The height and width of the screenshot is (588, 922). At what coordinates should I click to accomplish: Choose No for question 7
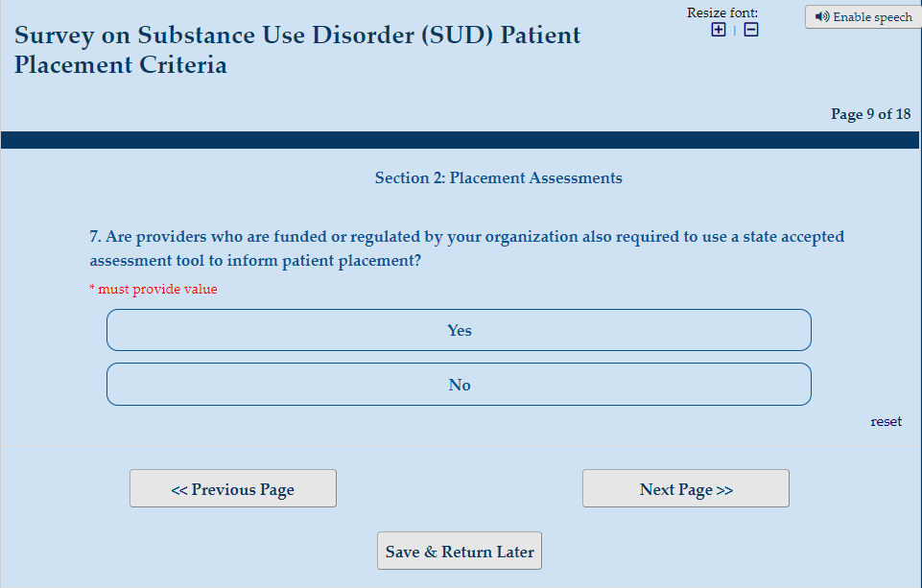pyautogui.click(x=459, y=385)
